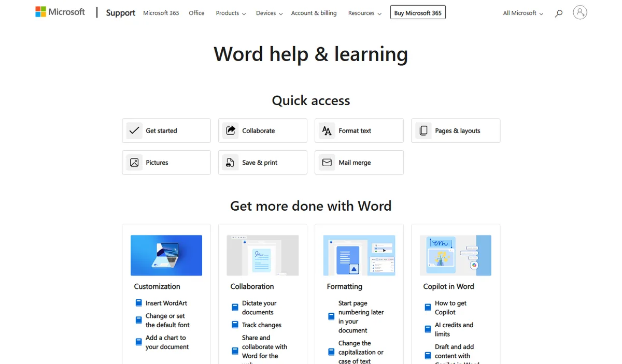
Task: Click the Formatting heading
Action: [344, 286]
